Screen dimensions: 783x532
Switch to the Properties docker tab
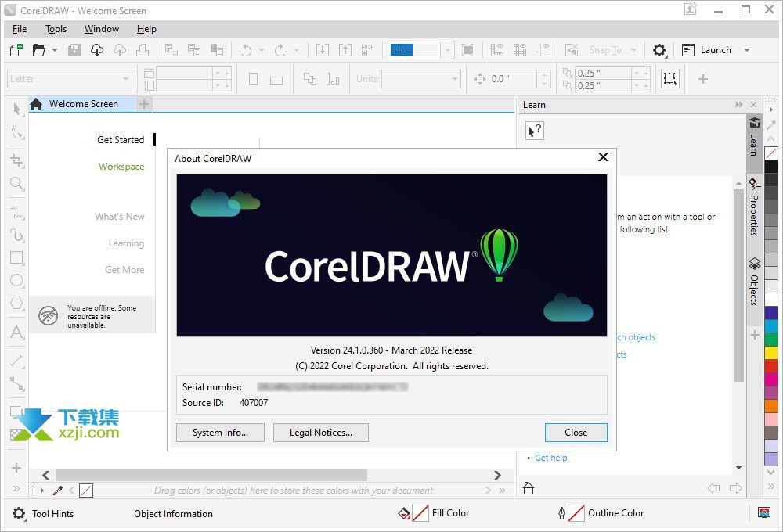(755, 208)
